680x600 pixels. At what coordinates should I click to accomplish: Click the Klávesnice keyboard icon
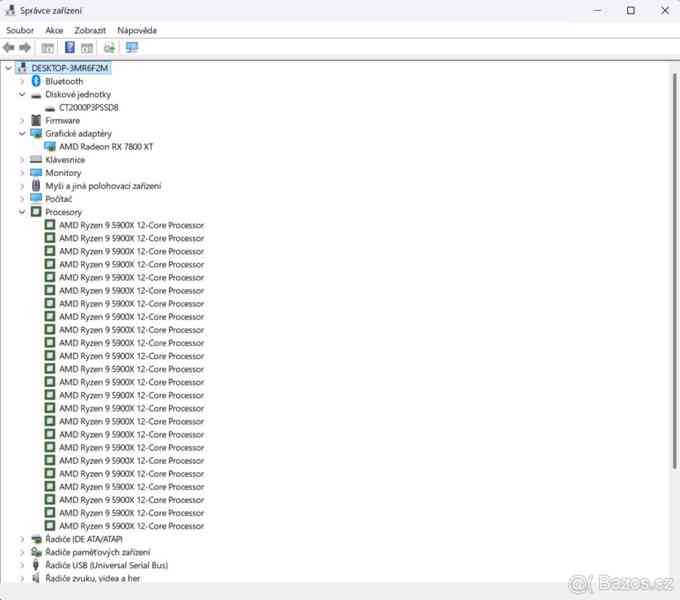[36, 160]
